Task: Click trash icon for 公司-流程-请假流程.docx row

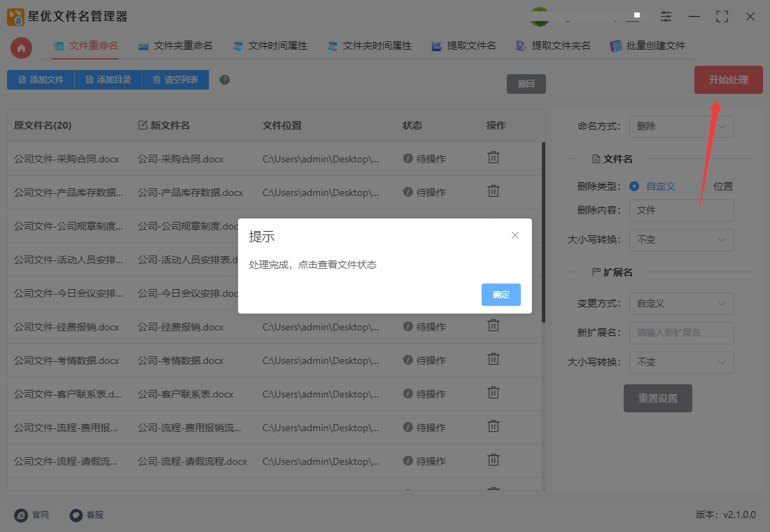Action: pyautogui.click(x=493, y=460)
